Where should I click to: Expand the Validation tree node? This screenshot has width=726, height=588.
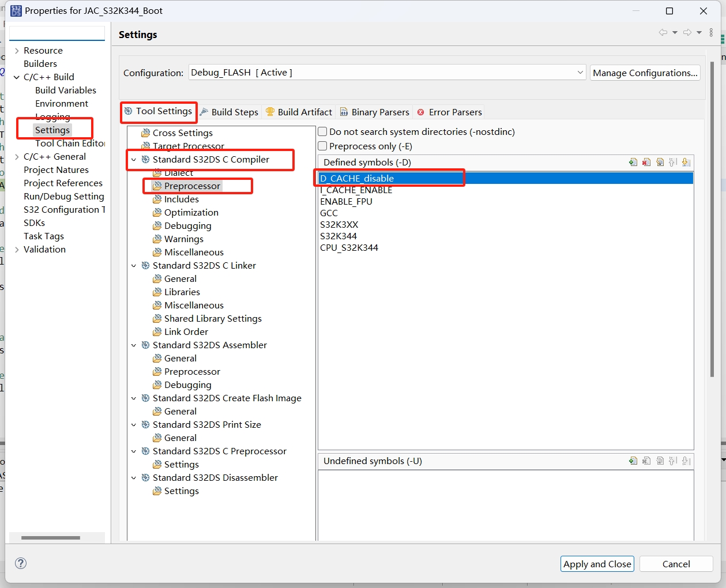point(17,250)
